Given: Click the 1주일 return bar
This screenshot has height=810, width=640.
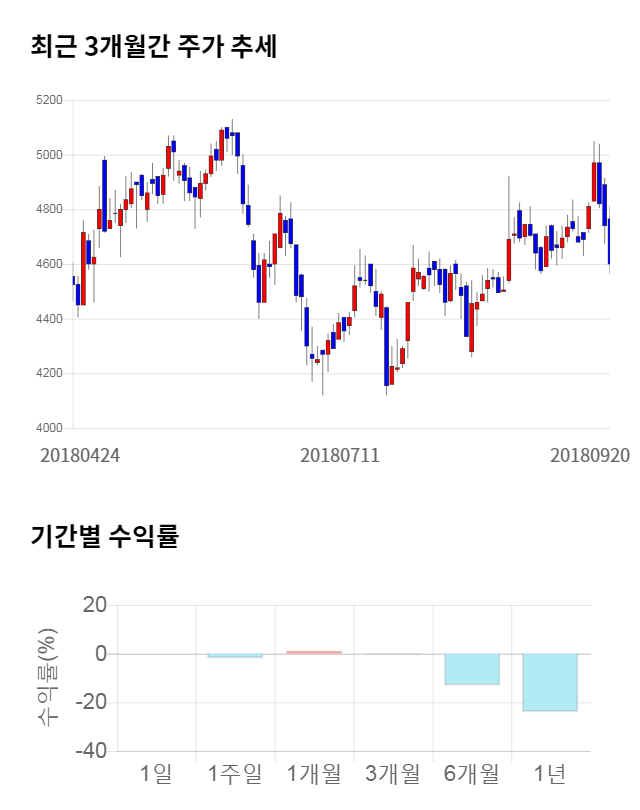Looking at the screenshot, I should pyautogui.click(x=235, y=656).
